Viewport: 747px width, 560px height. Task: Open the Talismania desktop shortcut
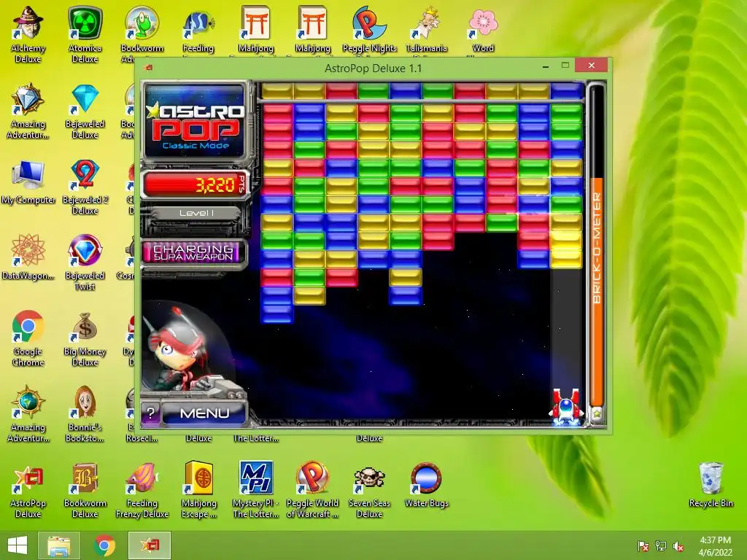[426, 29]
